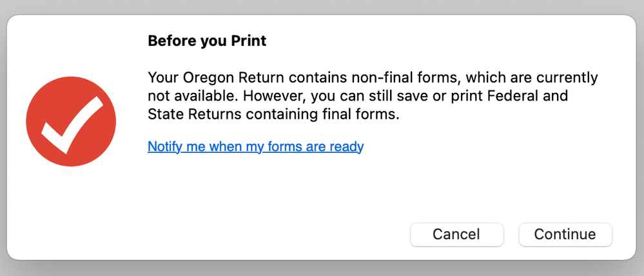Proceed by clicking the Continue button
The width and height of the screenshot is (644, 276).
tap(565, 235)
